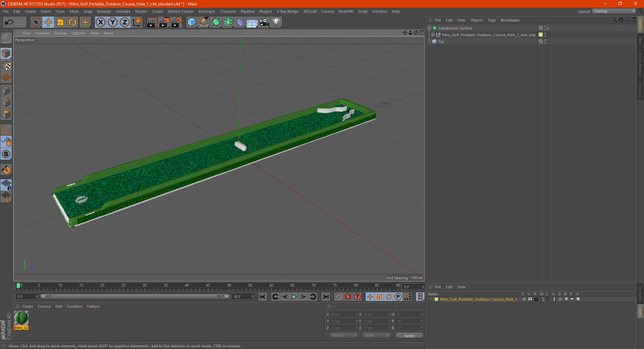644x349 pixels.
Task: Click the timeline preview range slider
Action: 135,297
